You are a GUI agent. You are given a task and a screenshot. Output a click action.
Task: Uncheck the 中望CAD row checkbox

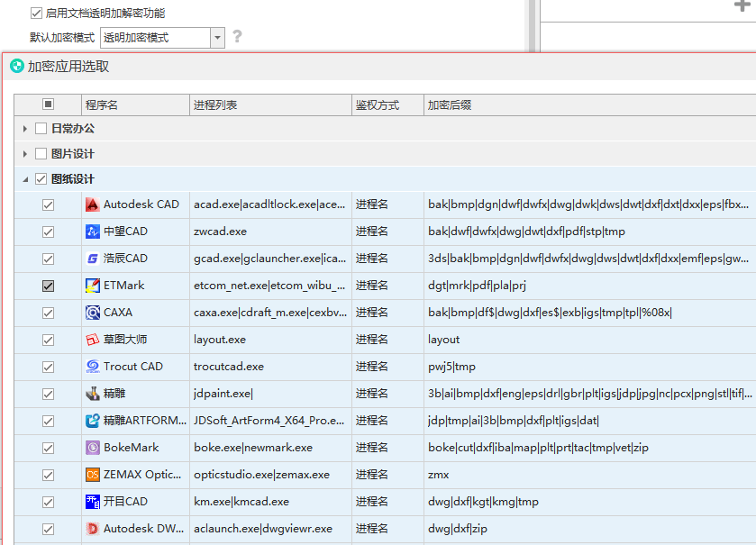tap(49, 232)
